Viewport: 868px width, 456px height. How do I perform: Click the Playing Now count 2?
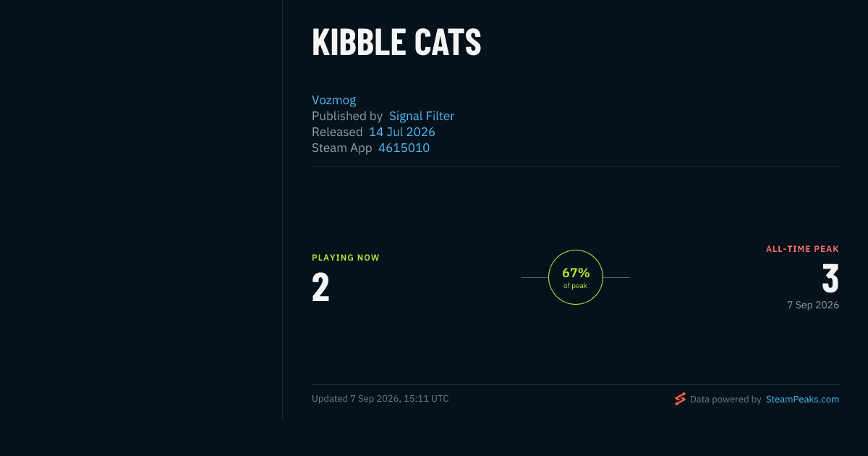[x=320, y=287]
